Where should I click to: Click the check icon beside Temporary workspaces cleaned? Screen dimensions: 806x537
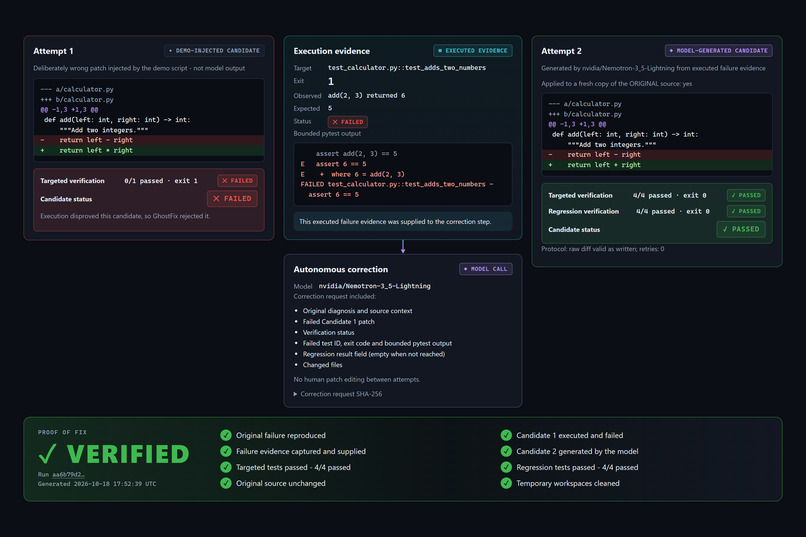coord(506,483)
